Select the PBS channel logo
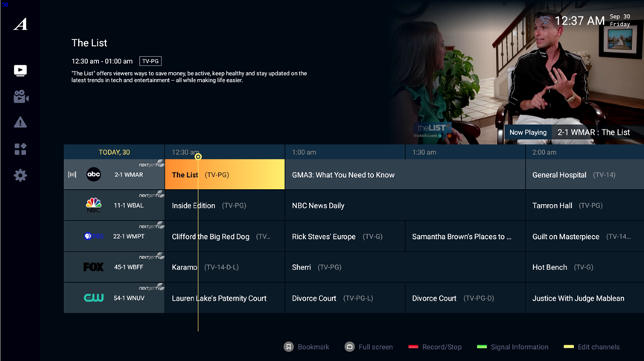Viewport: 644px width, 361px height. [x=94, y=236]
